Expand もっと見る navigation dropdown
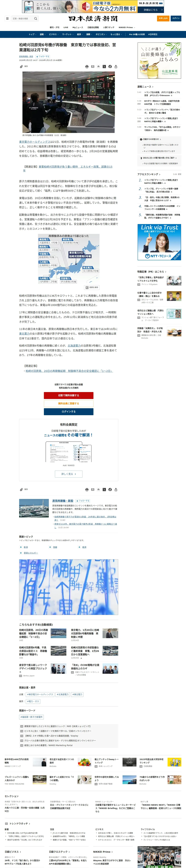 [x=116, y=34]
